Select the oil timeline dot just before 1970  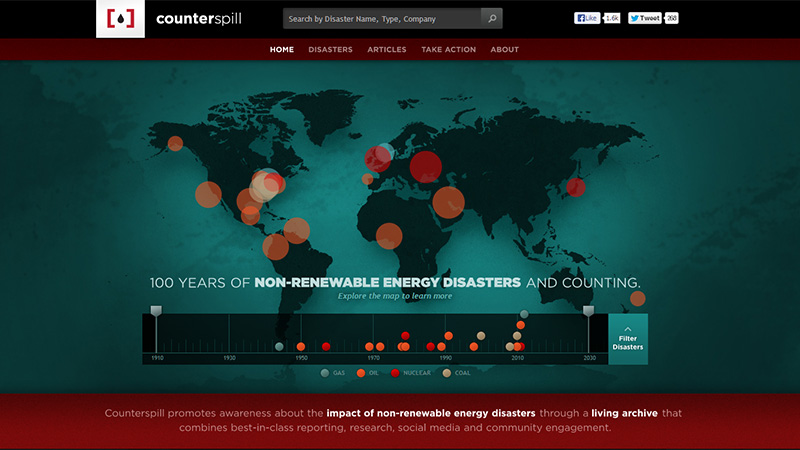(369, 347)
